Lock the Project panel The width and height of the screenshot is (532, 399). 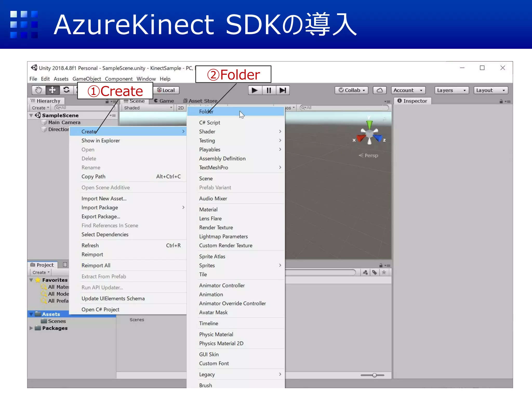381,265
